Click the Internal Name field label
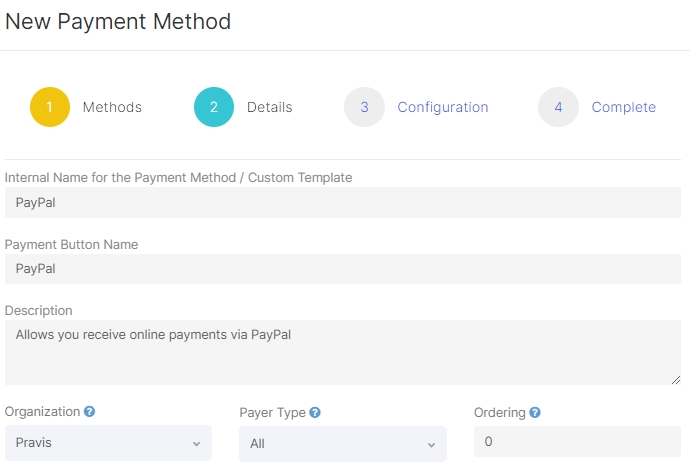Viewport: 690px width, 471px height. 178,177
